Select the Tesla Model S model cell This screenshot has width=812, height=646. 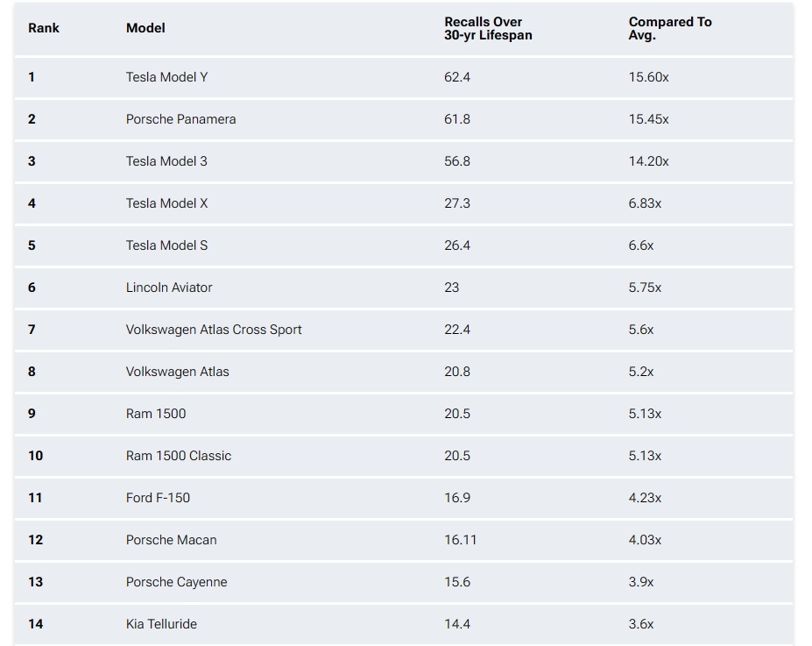pyautogui.click(x=166, y=245)
